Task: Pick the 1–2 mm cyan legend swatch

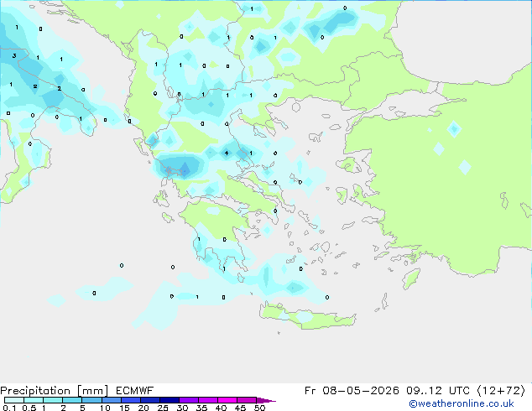Action: coord(53,400)
